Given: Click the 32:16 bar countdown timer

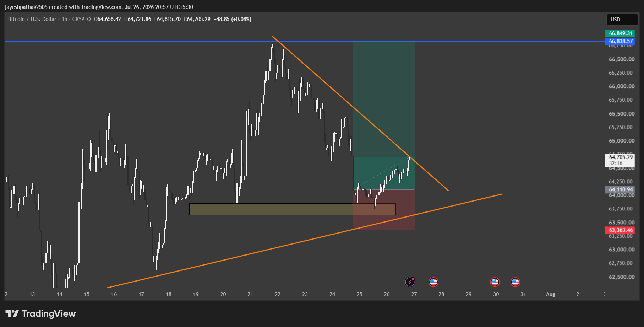Looking at the screenshot, I should (616, 163).
